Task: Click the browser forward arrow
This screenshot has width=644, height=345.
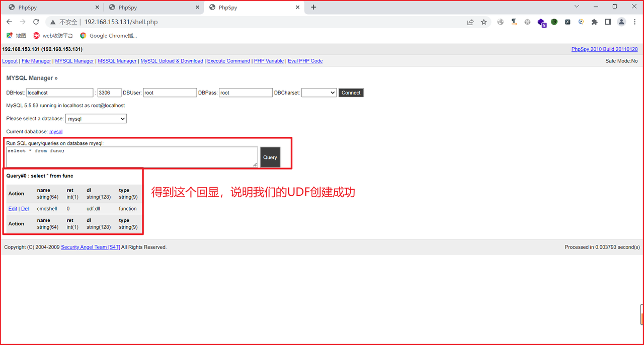Action: (x=23, y=22)
